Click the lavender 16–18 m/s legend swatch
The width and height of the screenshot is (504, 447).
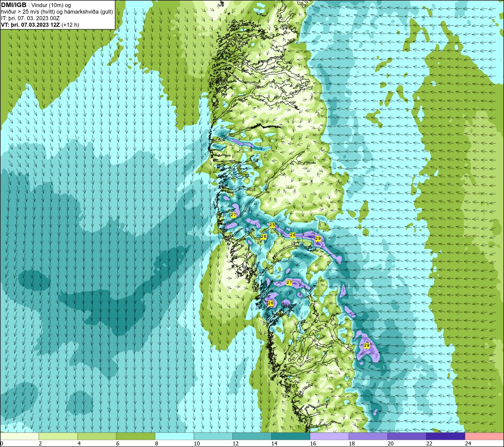329,436
